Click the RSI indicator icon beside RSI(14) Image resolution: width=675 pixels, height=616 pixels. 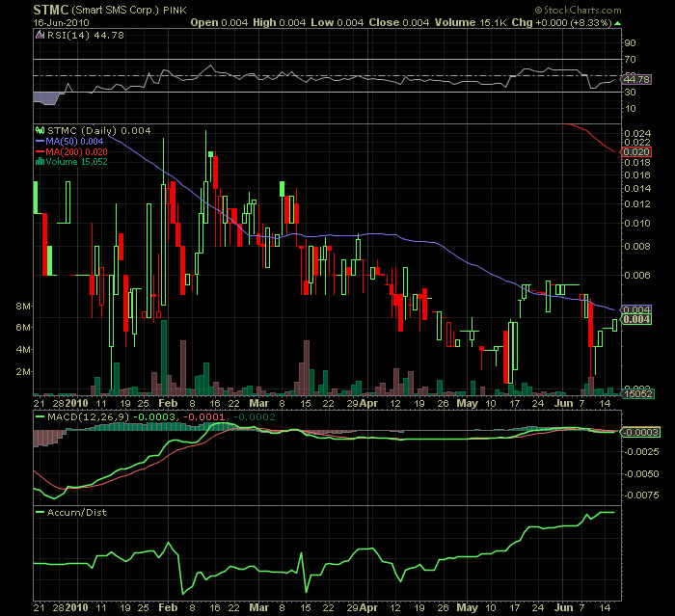click(40, 36)
